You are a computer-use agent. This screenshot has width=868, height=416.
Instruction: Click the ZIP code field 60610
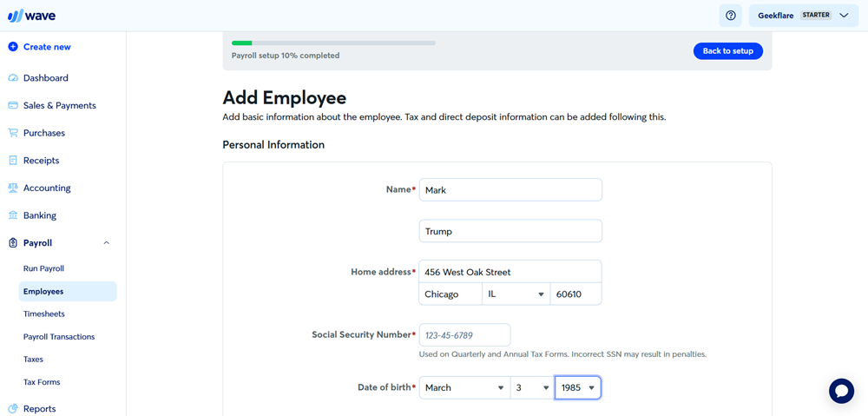click(x=575, y=294)
